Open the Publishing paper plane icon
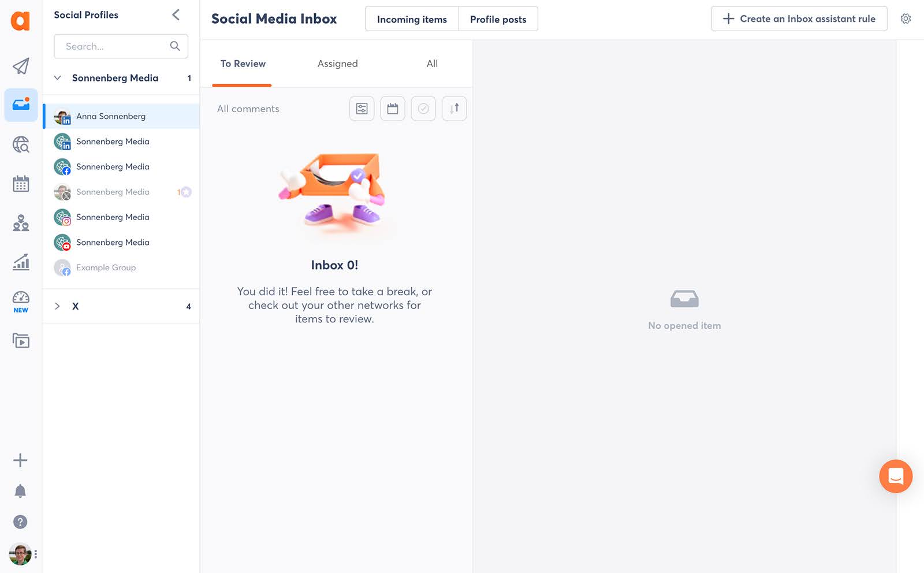Image resolution: width=924 pixels, height=573 pixels. [21, 66]
